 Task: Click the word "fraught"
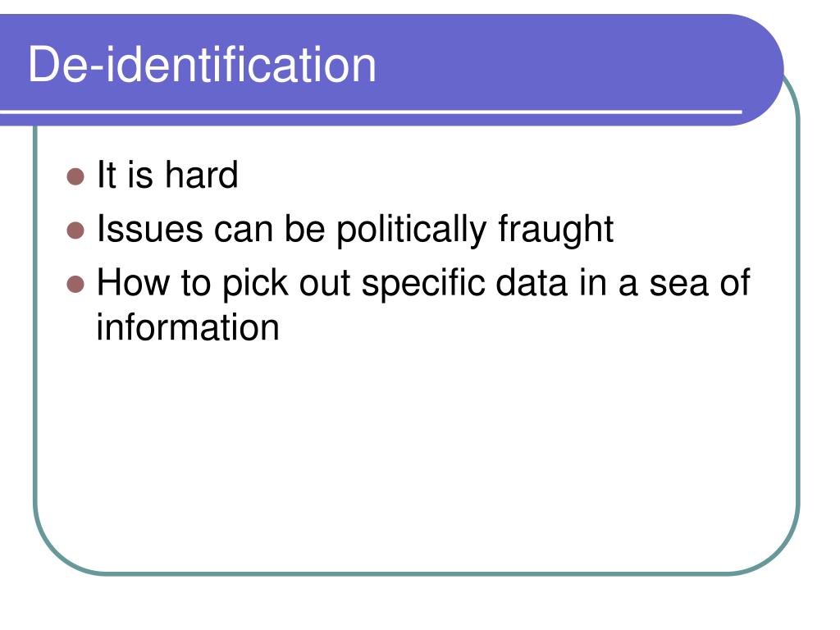pos(555,231)
